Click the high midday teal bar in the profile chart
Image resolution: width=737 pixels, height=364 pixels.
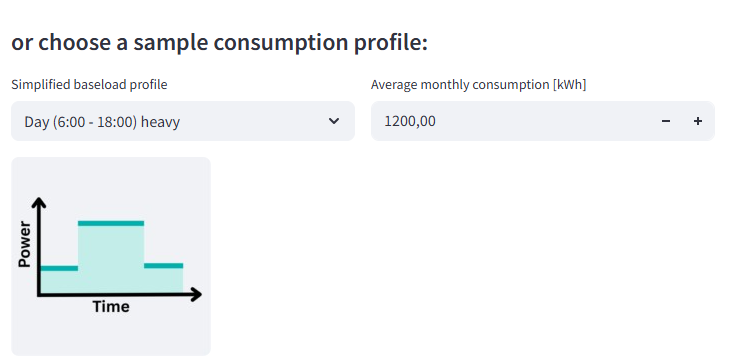[x=111, y=223]
